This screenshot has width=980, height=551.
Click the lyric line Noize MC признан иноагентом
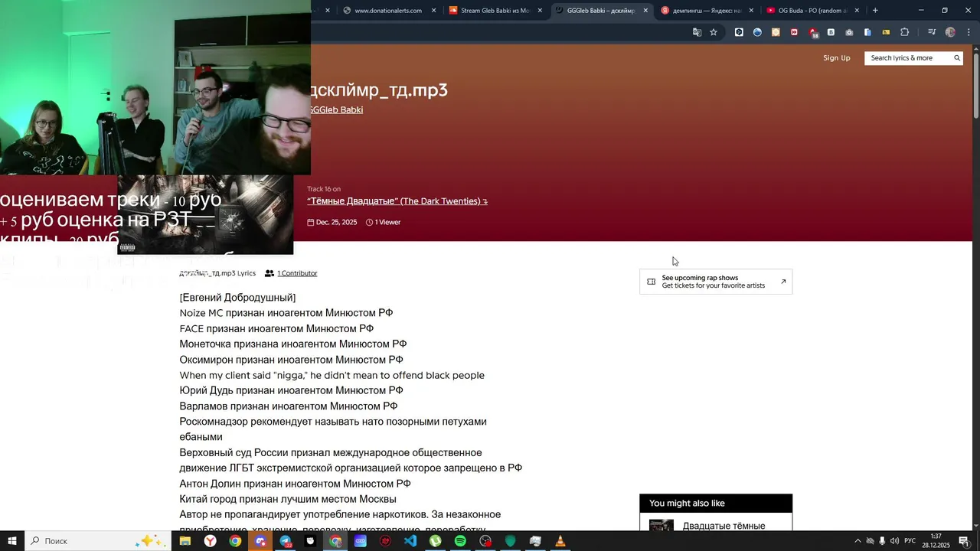coord(286,313)
